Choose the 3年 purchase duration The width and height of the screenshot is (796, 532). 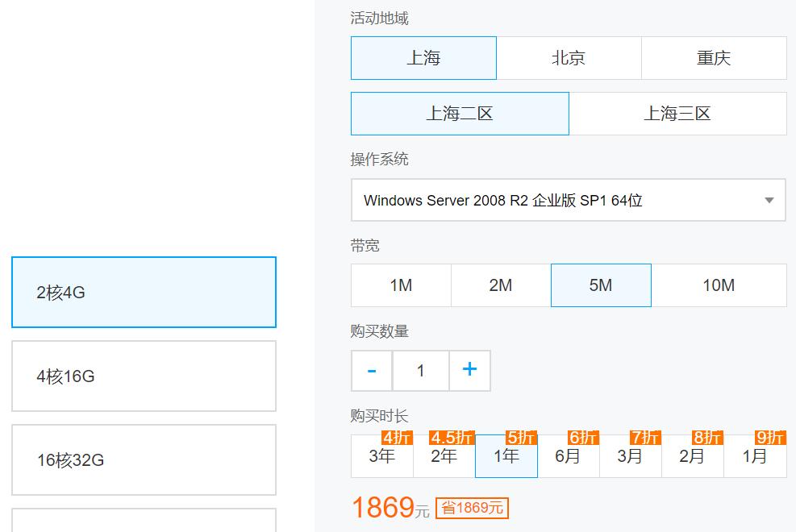coord(381,456)
